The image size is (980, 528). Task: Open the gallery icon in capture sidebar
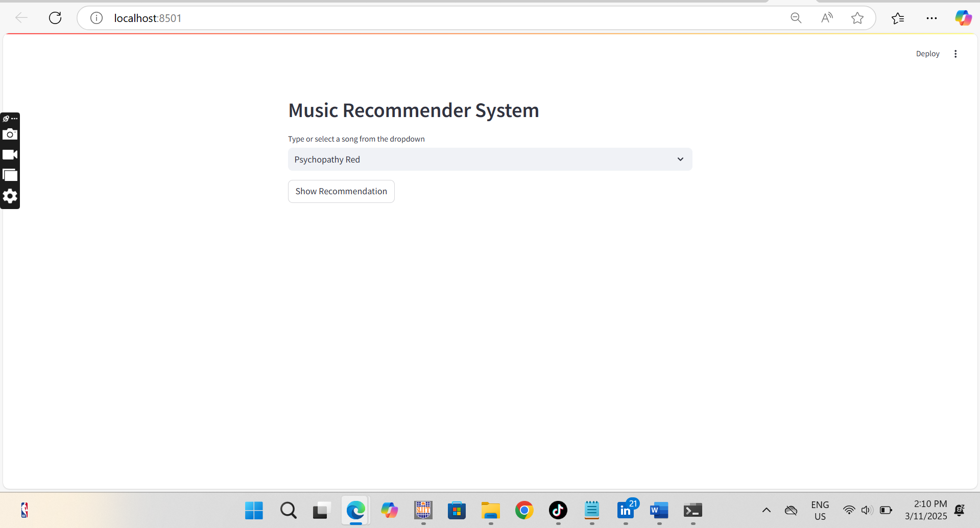pyautogui.click(x=10, y=175)
